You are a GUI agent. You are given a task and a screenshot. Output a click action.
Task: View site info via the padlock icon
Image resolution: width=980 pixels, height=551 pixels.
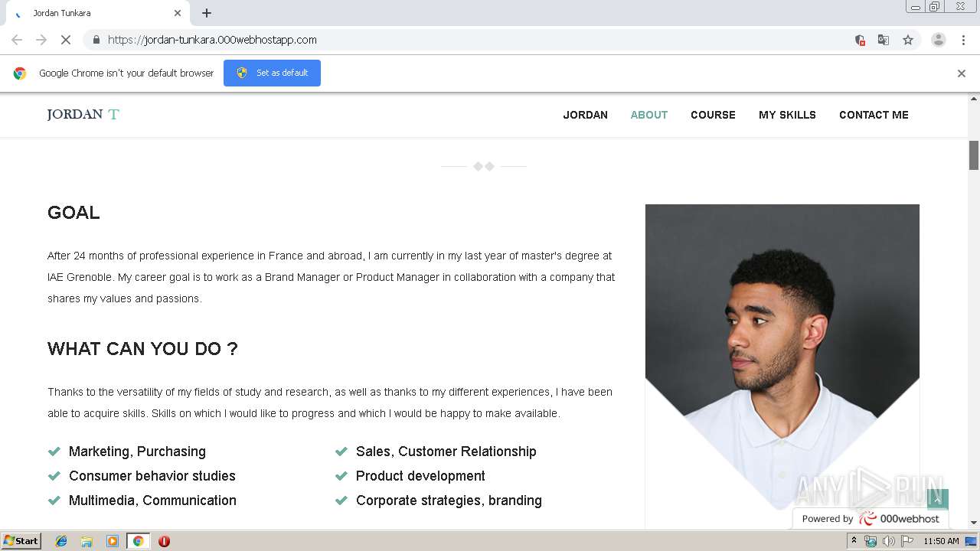pyautogui.click(x=96, y=40)
